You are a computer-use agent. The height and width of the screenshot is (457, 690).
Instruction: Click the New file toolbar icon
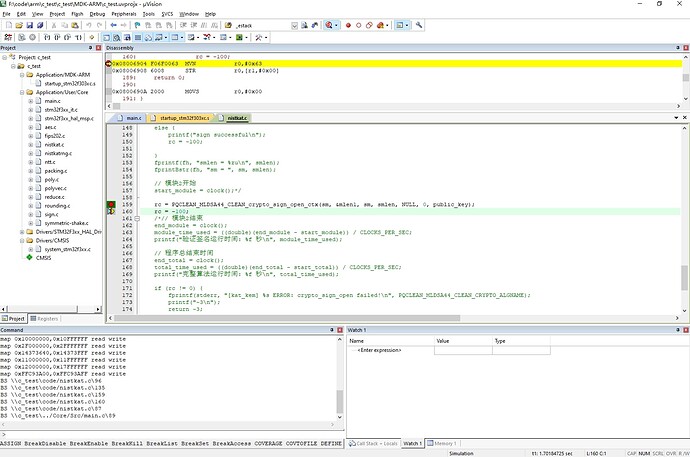pos(9,26)
